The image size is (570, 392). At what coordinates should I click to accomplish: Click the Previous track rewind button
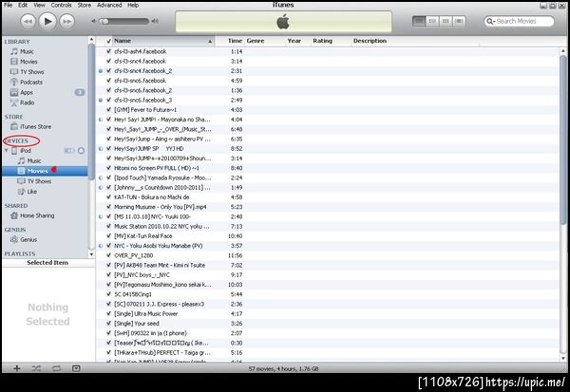click(x=28, y=22)
